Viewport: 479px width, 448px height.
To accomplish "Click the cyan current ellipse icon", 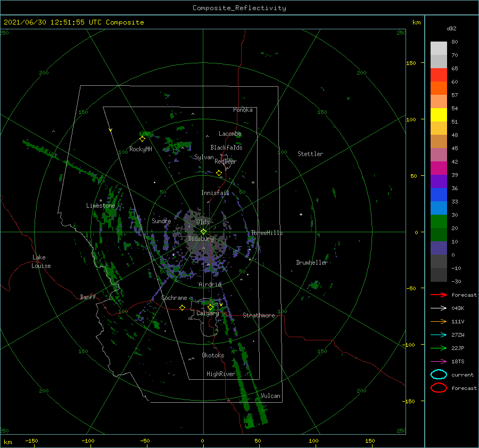I will click(439, 374).
